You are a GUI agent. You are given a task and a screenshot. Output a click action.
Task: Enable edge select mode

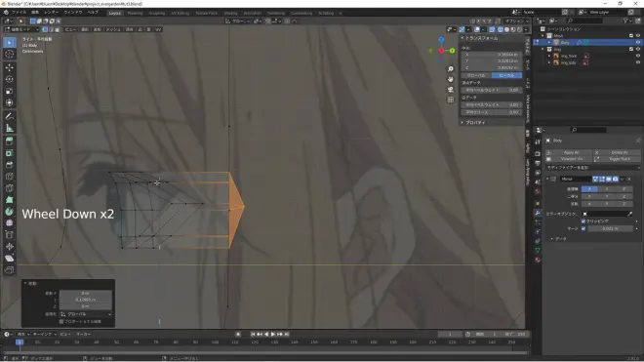click(x=51, y=29)
